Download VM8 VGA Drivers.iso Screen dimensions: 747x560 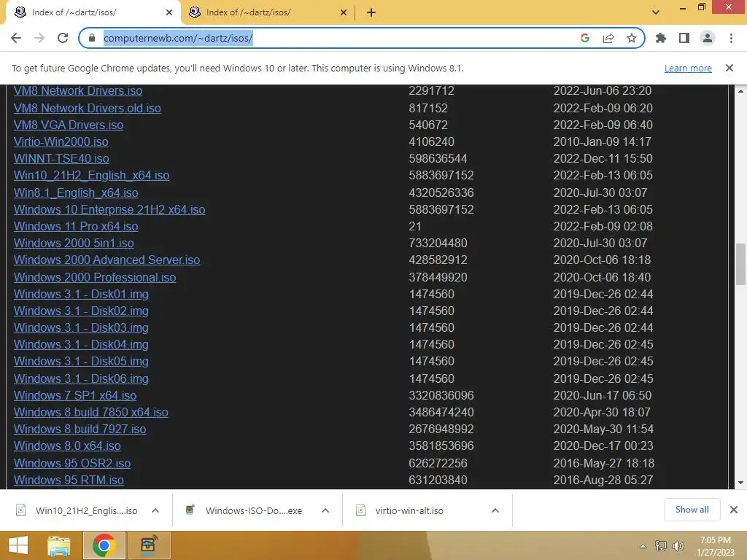69,125
